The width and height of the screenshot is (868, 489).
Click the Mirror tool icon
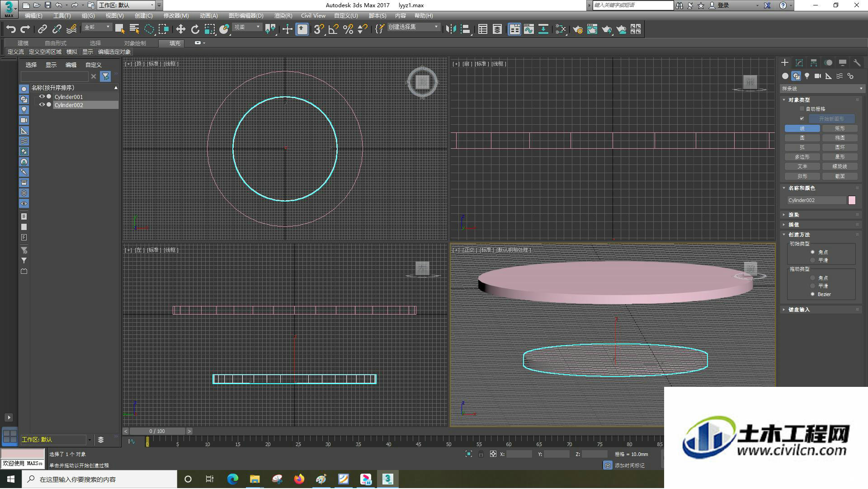pos(451,29)
